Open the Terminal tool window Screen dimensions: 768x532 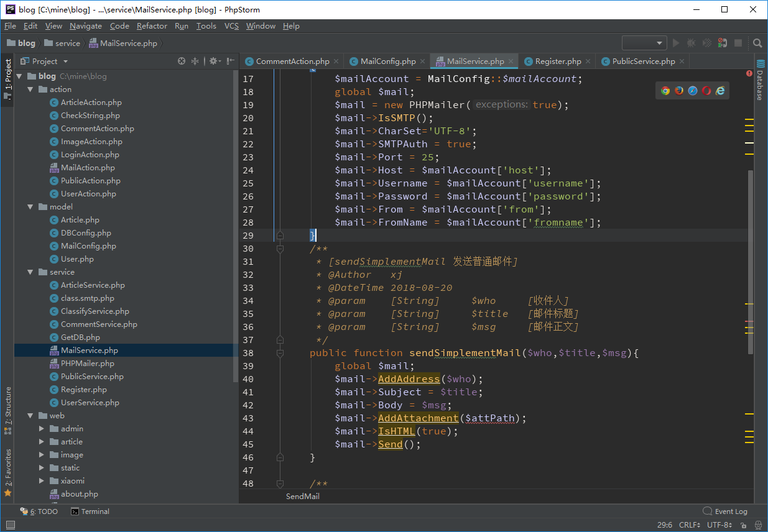coord(90,511)
